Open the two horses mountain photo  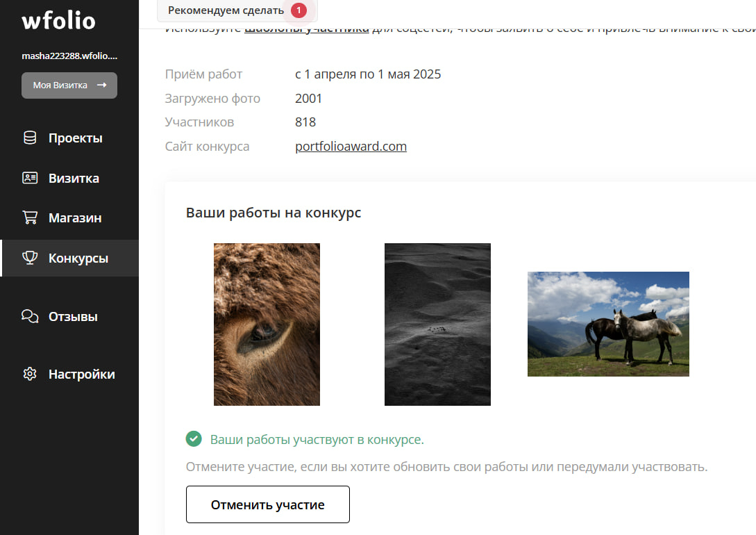608,324
